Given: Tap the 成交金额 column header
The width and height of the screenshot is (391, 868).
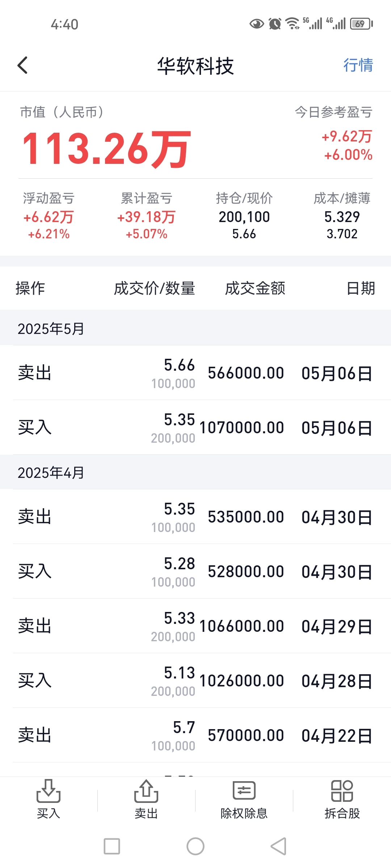Looking at the screenshot, I should 255,288.
